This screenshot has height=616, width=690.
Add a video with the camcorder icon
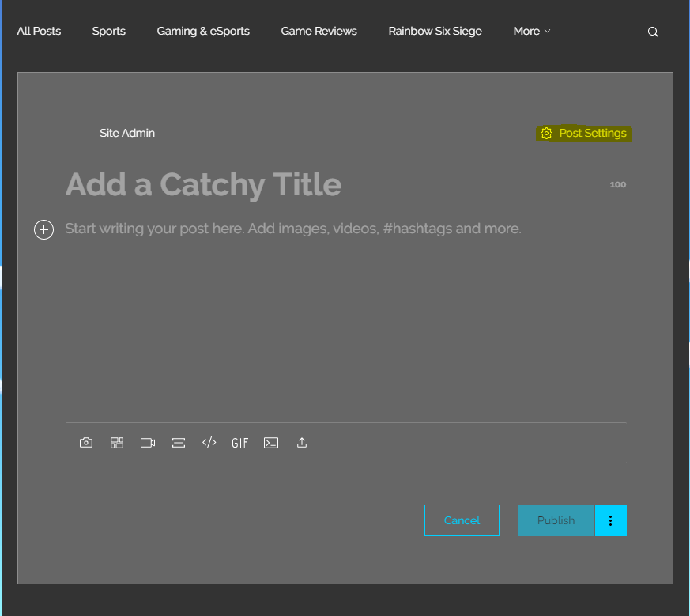(148, 443)
